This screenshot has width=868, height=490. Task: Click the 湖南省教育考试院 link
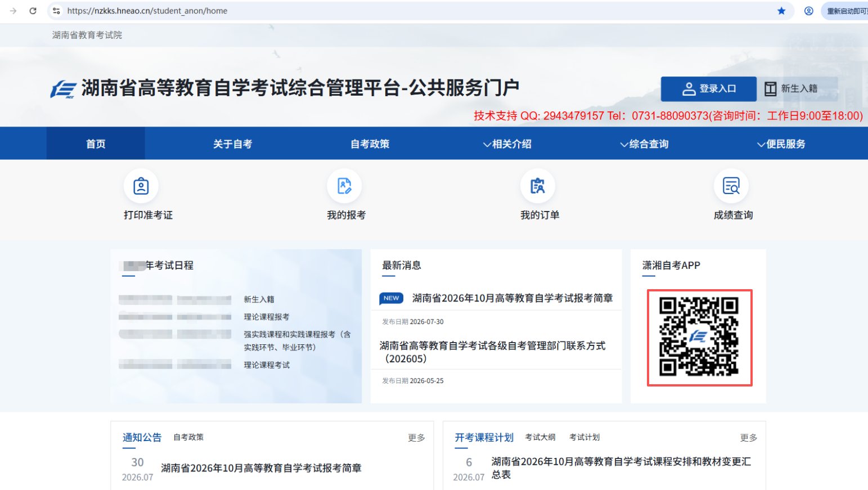(x=87, y=35)
